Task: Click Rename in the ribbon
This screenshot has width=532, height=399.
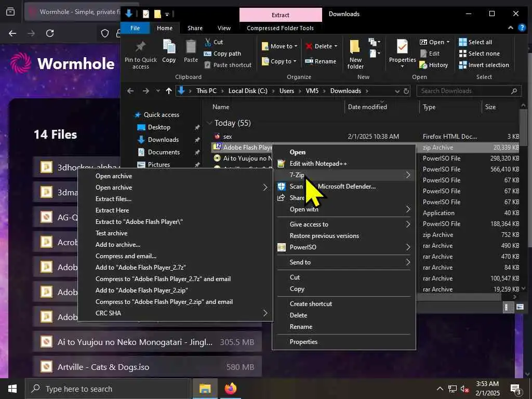Action: (321, 61)
